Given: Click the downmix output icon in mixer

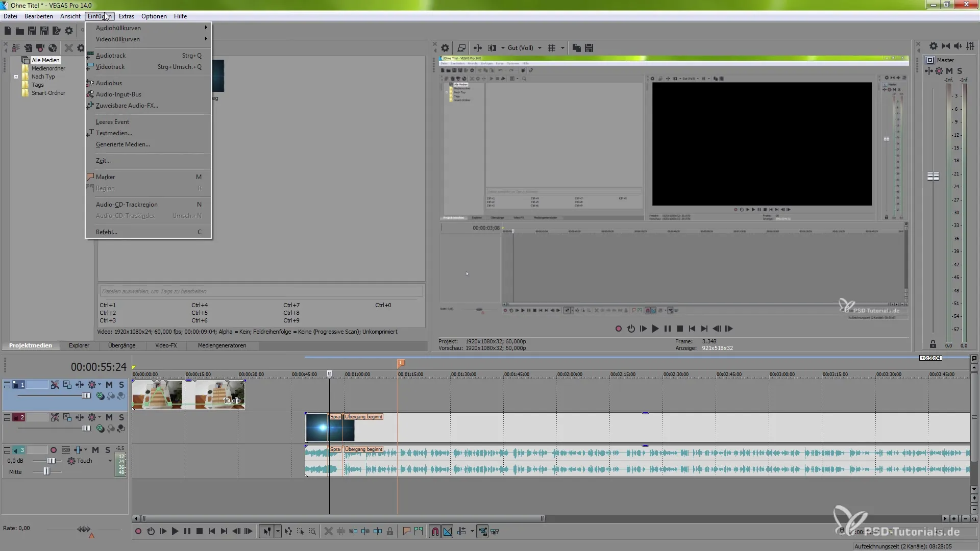Looking at the screenshot, I should [x=946, y=46].
